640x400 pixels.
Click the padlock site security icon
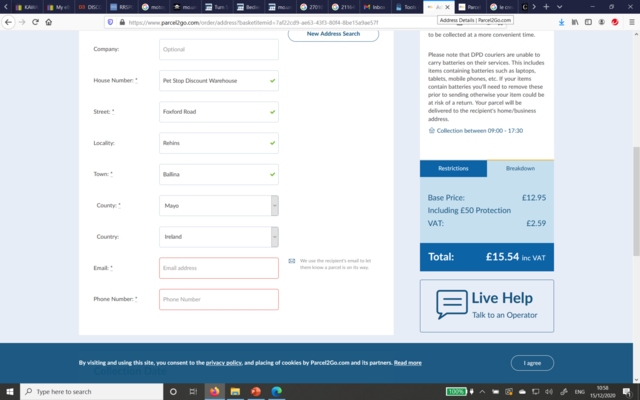(x=122, y=22)
